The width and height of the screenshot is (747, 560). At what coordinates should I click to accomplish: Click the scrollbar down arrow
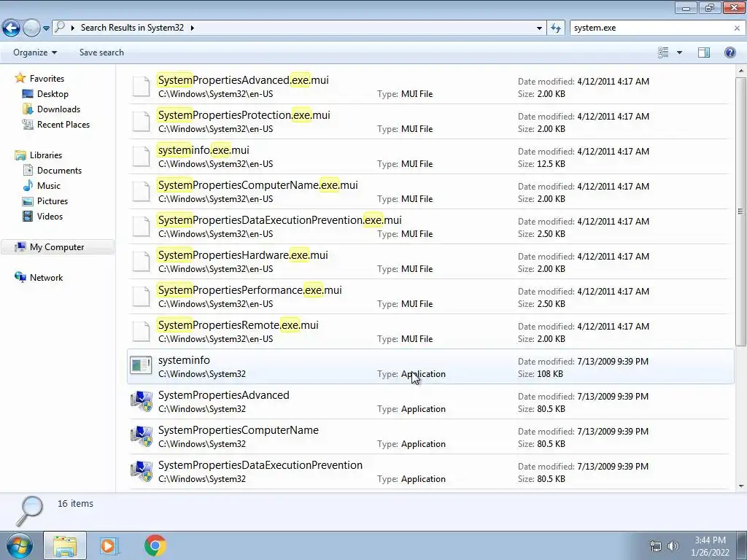(740, 486)
